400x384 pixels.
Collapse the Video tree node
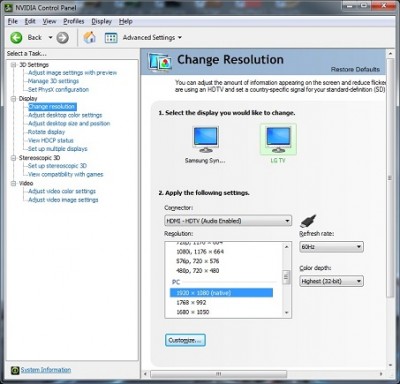13,183
